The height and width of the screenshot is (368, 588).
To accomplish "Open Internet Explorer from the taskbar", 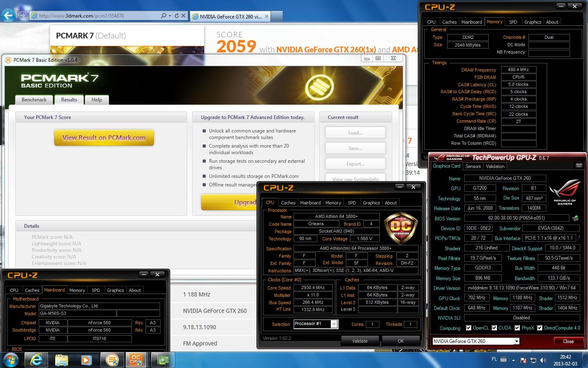I will (x=37, y=360).
